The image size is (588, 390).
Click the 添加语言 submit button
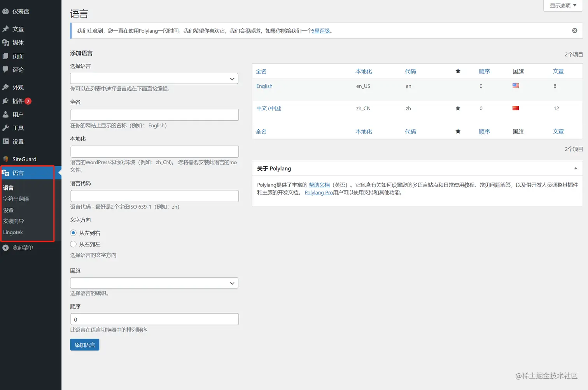click(x=84, y=345)
